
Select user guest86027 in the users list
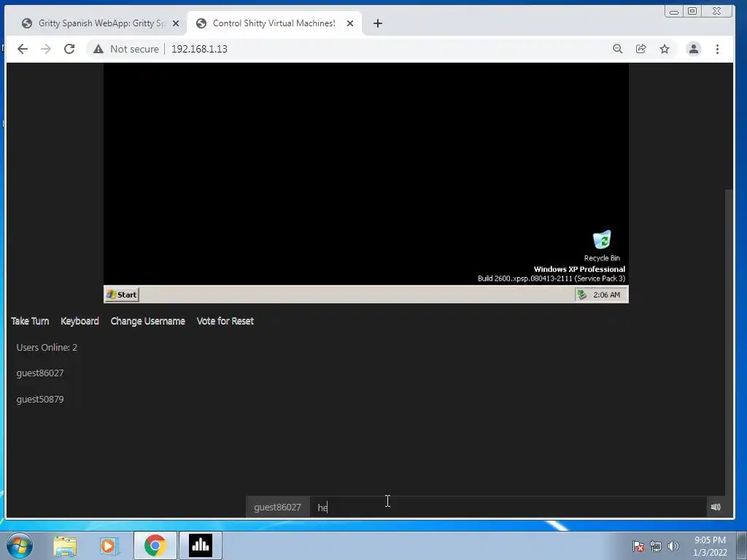40,373
